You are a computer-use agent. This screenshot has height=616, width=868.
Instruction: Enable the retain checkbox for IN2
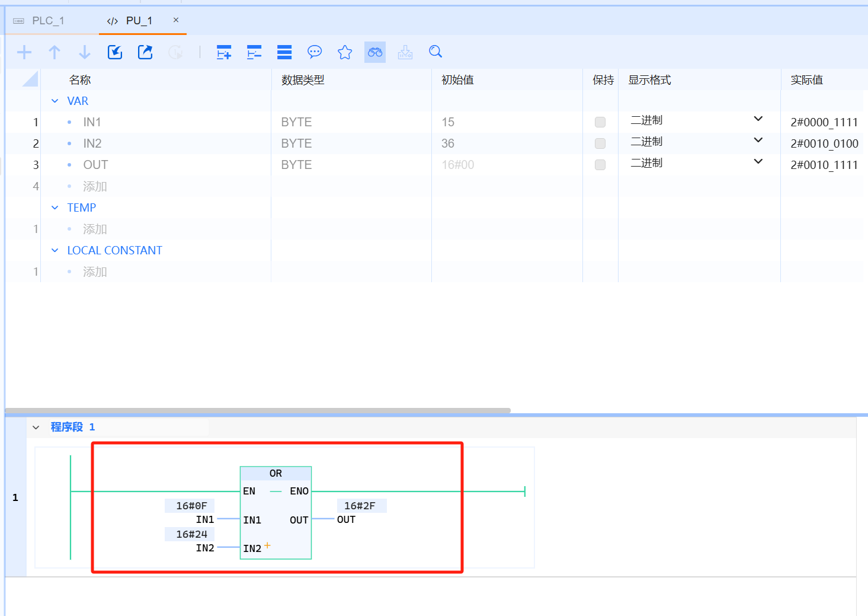point(600,143)
